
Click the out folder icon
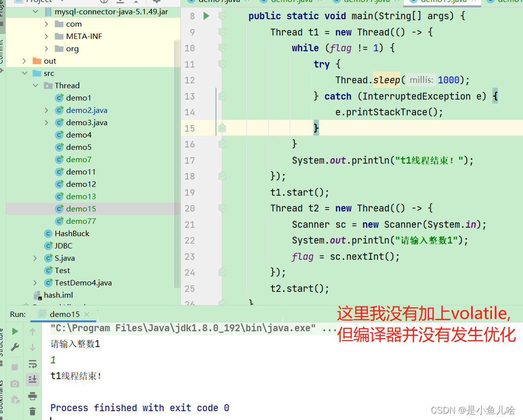tap(36, 61)
